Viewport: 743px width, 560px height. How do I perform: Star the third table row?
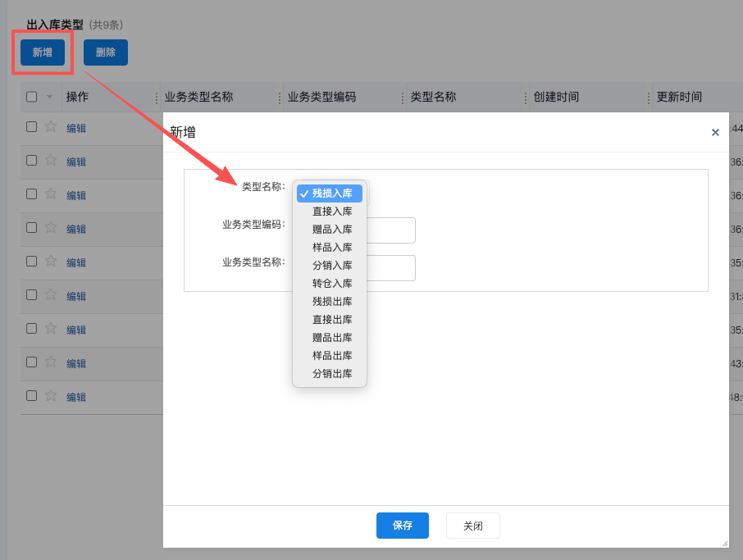pyautogui.click(x=51, y=193)
